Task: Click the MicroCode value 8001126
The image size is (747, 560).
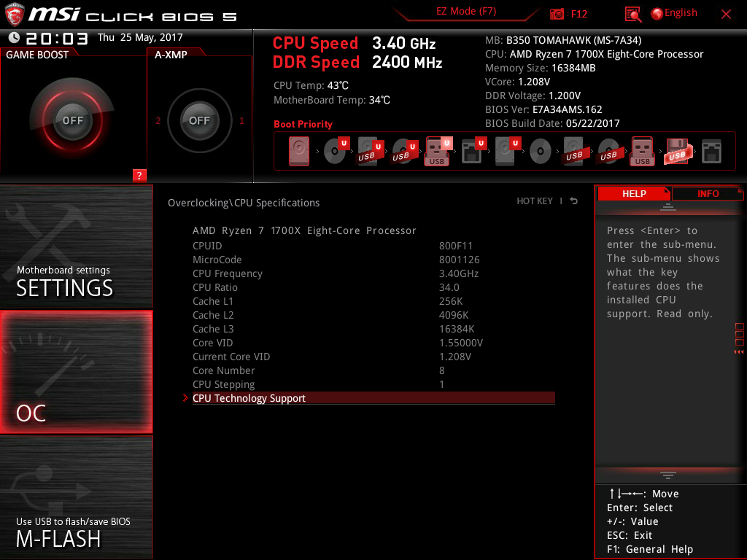Action: [x=460, y=260]
